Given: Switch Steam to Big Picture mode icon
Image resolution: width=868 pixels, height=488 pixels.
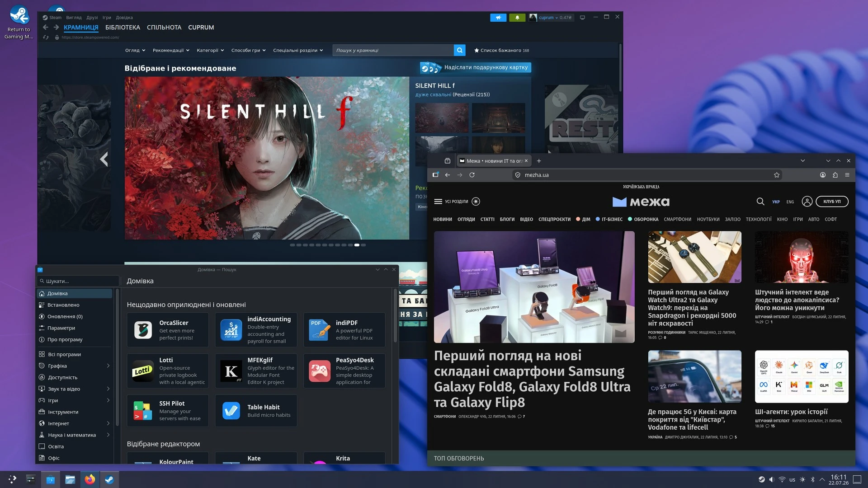Looking at the screenshot, I should point(582,18).
